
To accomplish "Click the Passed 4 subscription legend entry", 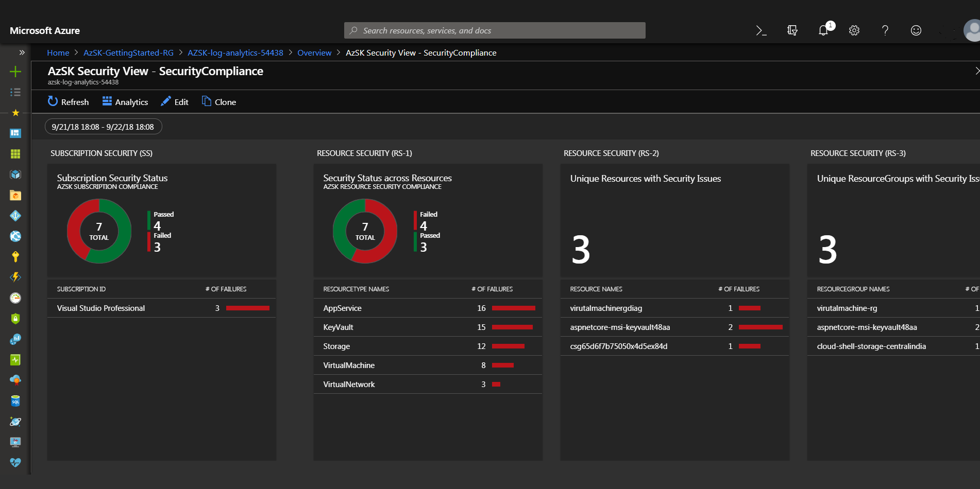I will point(161,221).
